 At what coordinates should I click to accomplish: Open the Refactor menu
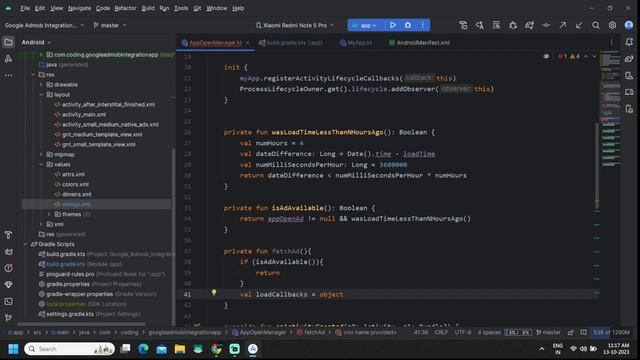click(x=125, y=8)
